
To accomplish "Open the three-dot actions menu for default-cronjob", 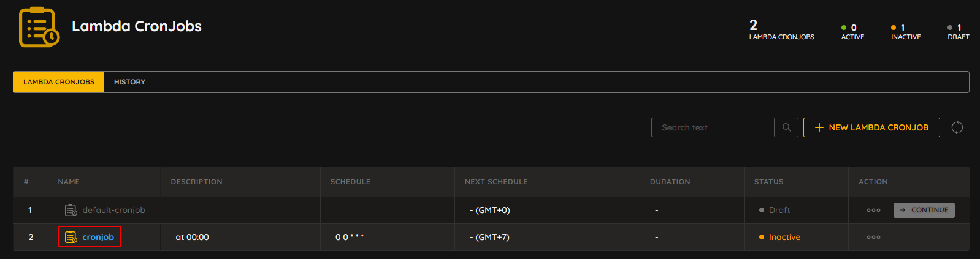I will (x=873, y=210).
